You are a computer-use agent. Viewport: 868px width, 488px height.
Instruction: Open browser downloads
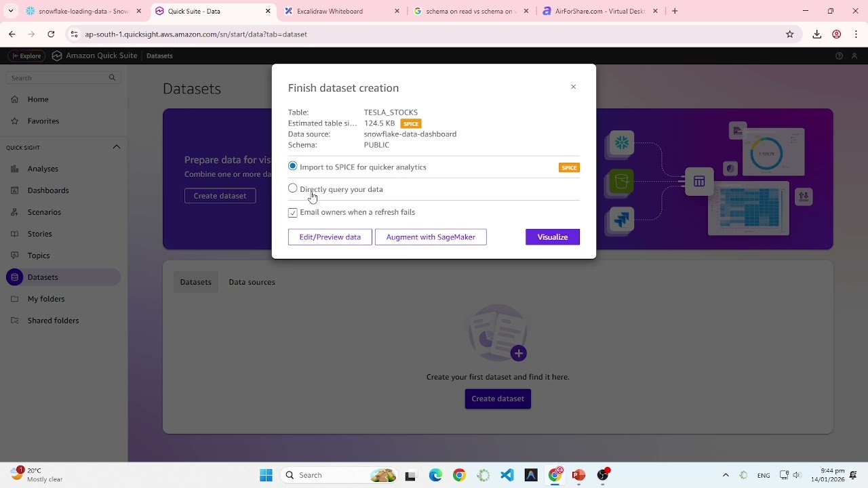(x=817, y=35)
